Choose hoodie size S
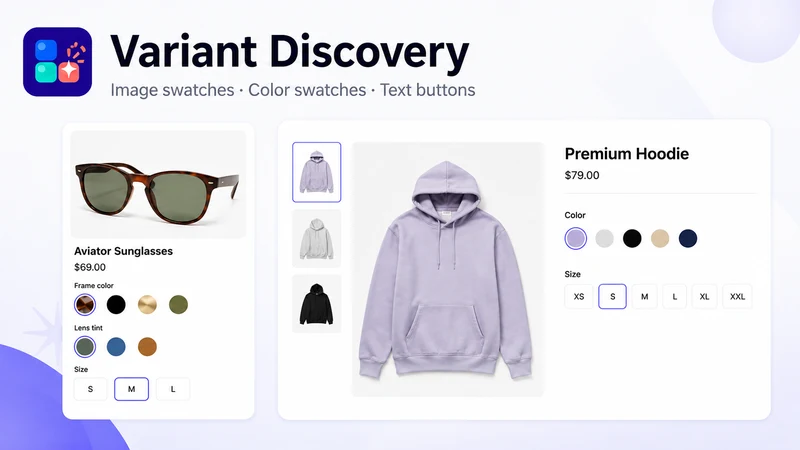The height and width of the screenshot is (450, 800). pos(612,296)
